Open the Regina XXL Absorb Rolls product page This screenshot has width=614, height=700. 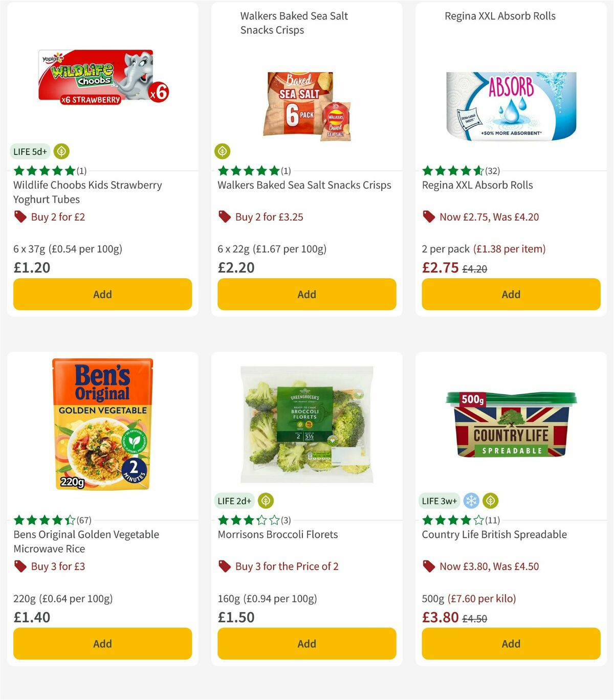point(477,185)
